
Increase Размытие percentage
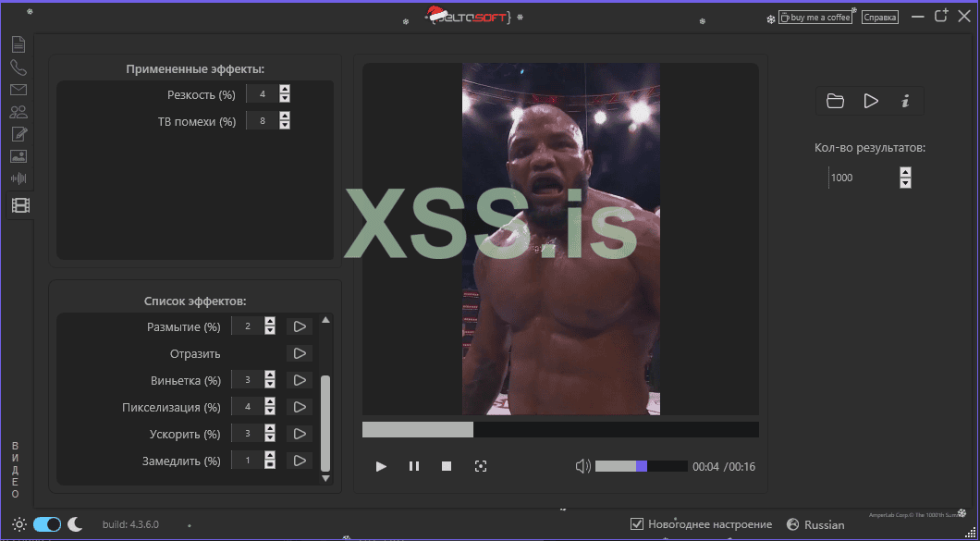click(270, 322)
